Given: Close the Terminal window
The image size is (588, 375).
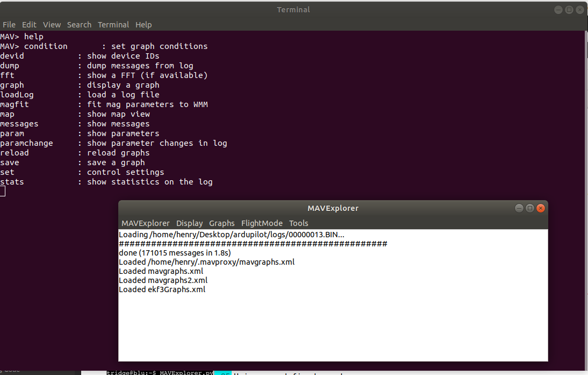Looking at the screenshot, I should point(580,10).
